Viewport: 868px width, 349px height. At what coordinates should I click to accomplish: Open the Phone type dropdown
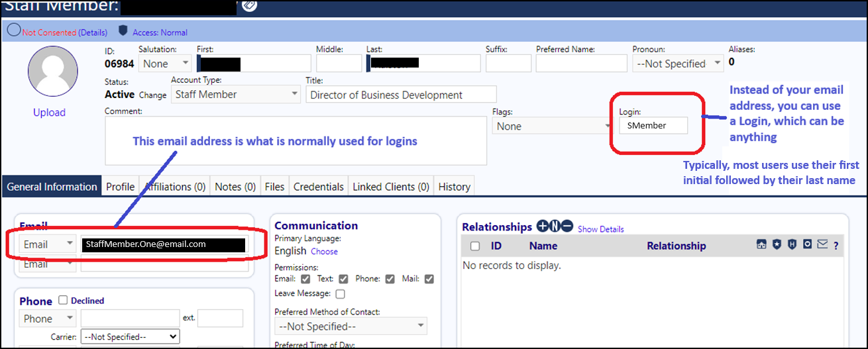click(x=47, y=319)
